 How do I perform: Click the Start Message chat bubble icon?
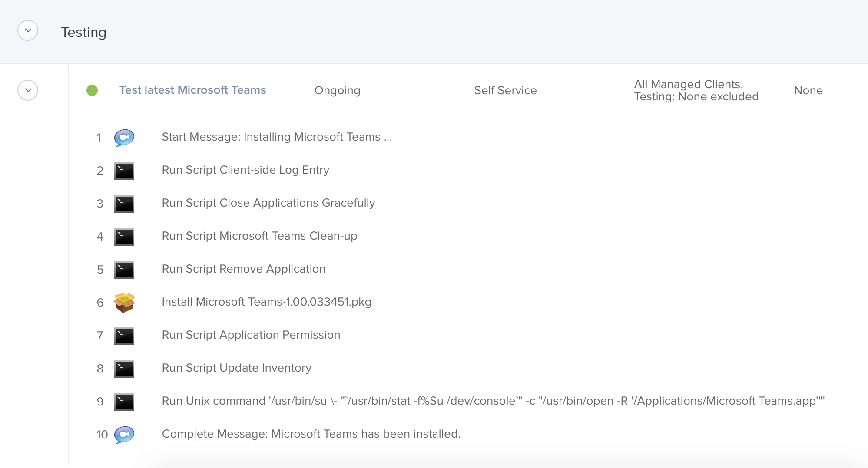[124, 138]
